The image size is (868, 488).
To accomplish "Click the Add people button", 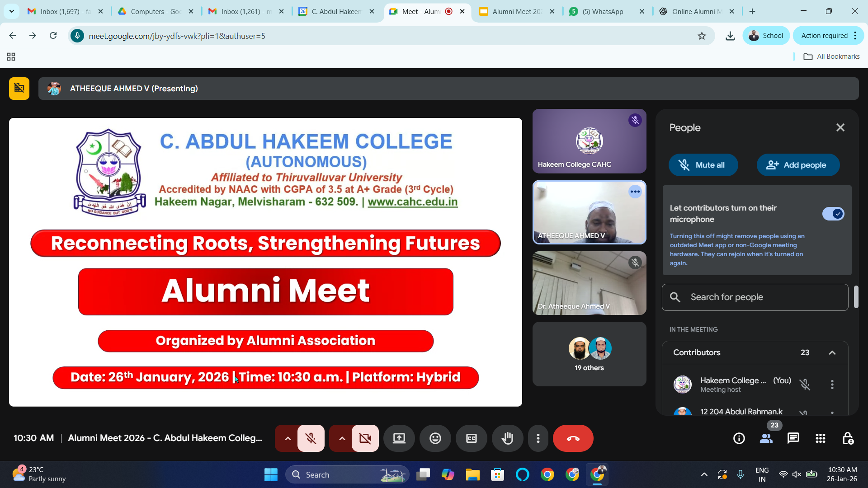I will point(798,165).
